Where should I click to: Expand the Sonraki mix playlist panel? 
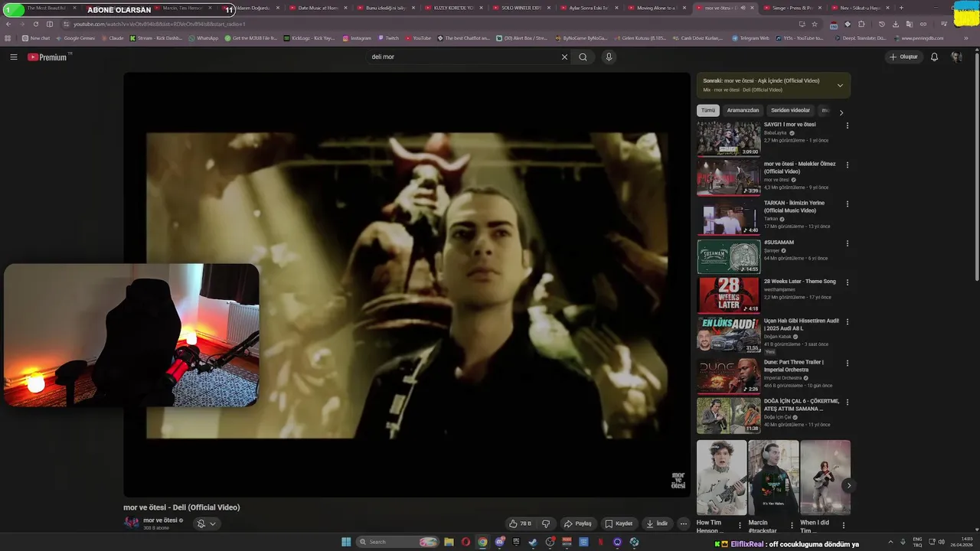click(x=840, y=85)
